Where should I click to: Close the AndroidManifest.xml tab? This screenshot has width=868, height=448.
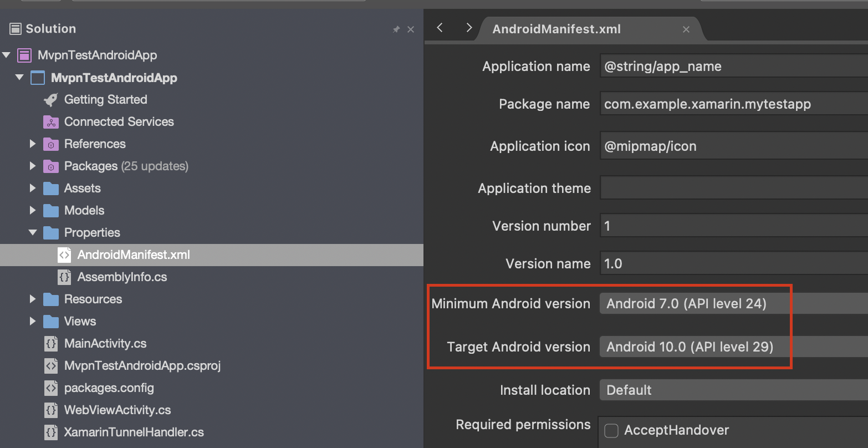click(686, 30)
